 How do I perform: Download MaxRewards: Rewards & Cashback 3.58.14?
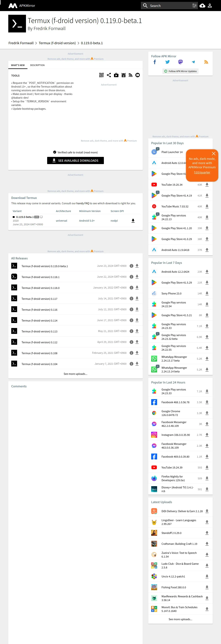pyautogui.click(x=207, y=598)
